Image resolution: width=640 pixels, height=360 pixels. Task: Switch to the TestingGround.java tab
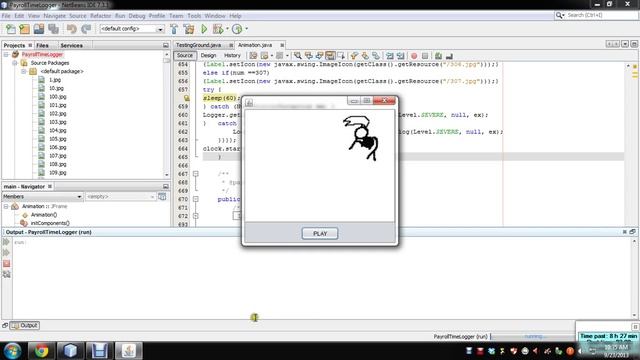pos(199,45)
